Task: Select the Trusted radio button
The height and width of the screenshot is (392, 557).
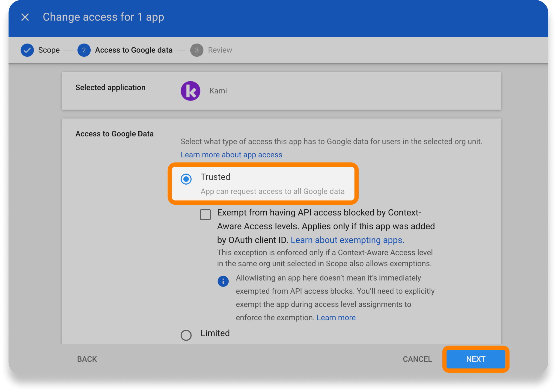Action: tap(186, 179)
